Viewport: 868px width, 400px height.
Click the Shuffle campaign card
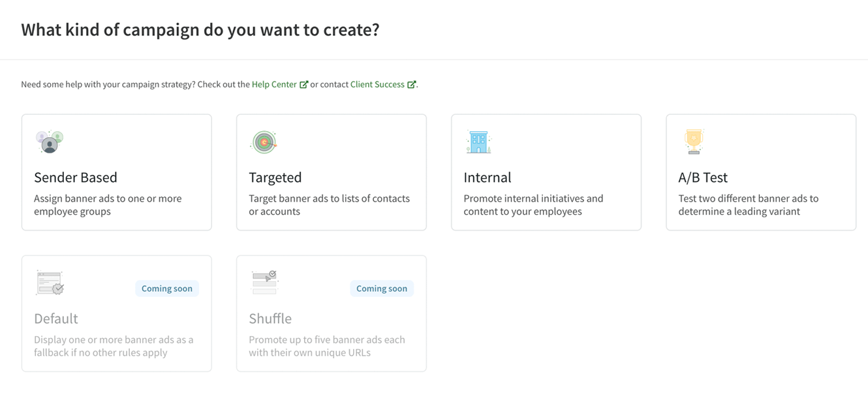click(331, 313)
